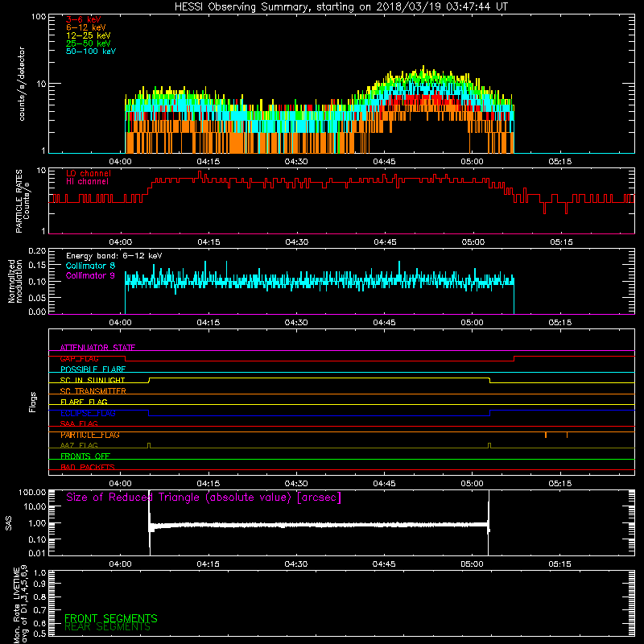The height and width of the screenshot is (644, 644).
Task: Select the REAR SEGMENTS legend entry
Action: click(107, 627)
